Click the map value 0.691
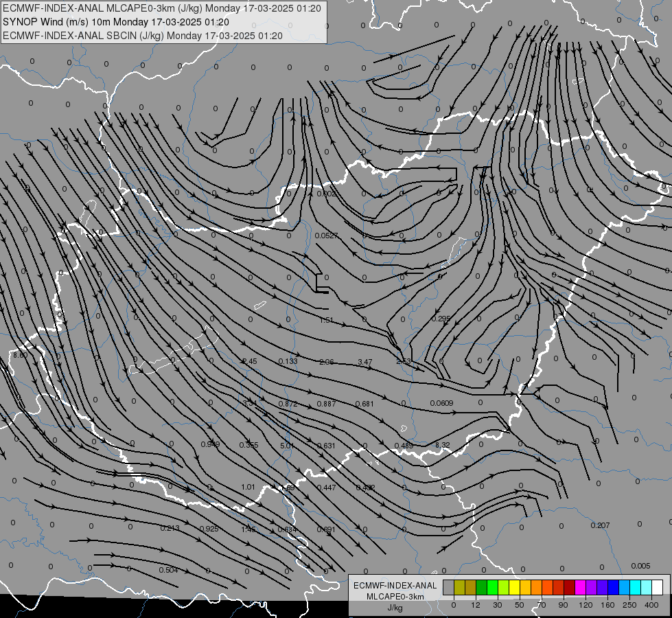 326,529
